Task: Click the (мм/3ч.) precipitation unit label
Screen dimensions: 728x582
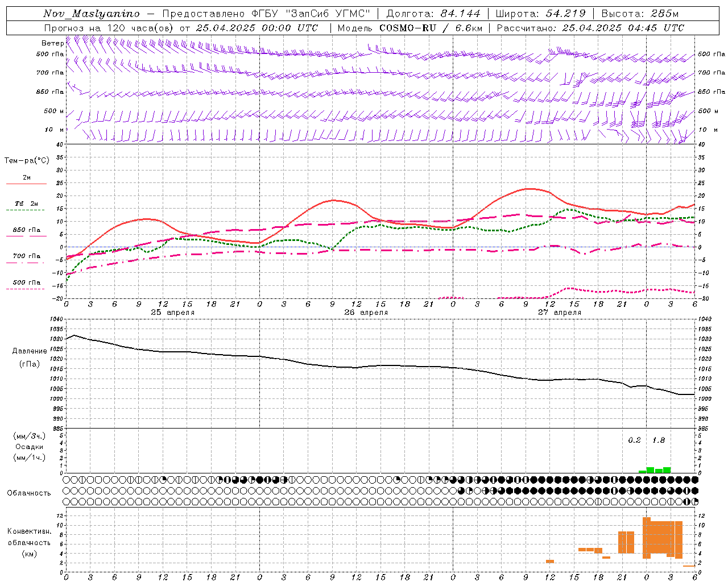Action: pos(30,436)
